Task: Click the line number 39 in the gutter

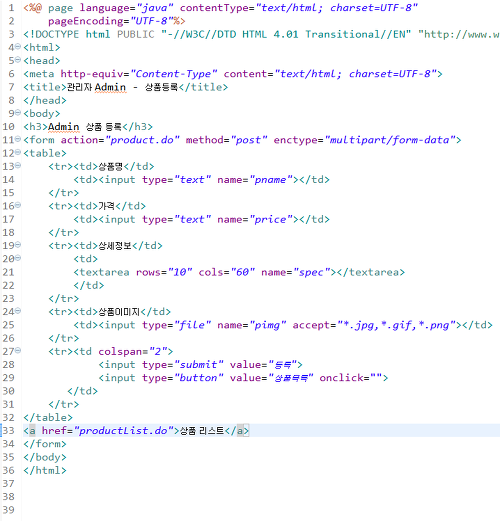Action: coord(8,510)
